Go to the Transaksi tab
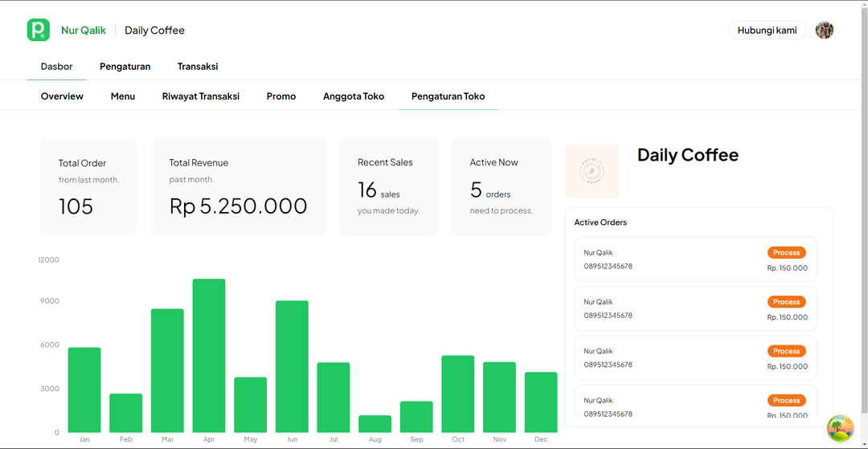This screenshot has height=449, width=868. click(x=198, y=67)
